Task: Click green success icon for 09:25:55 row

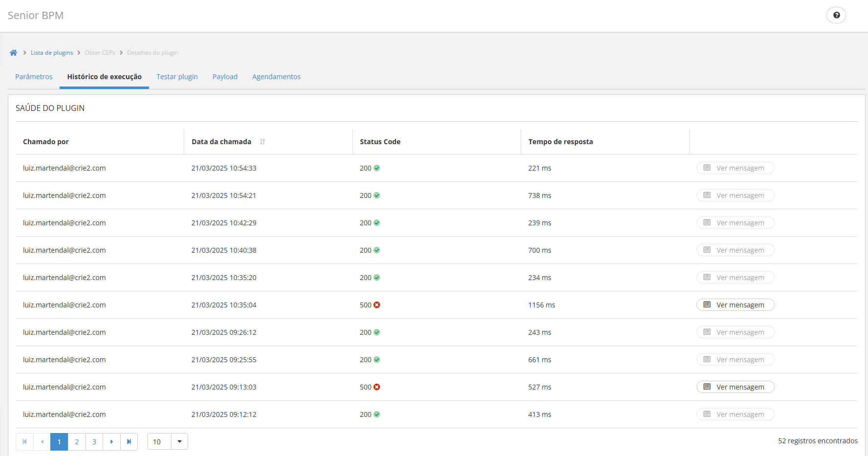Action: 377,360
